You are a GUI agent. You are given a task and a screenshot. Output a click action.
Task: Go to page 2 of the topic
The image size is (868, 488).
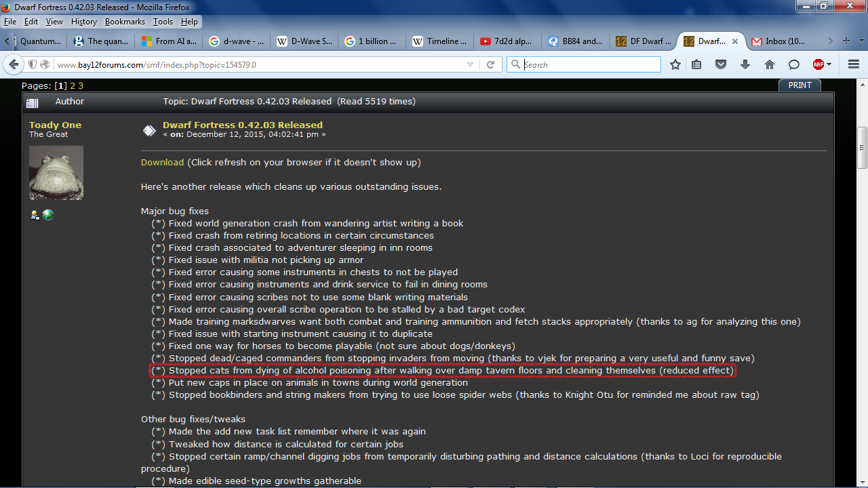pos(73,85)
